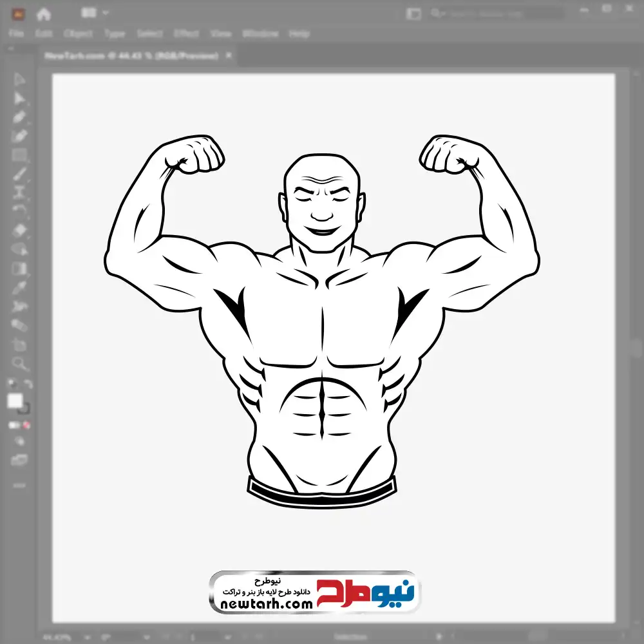
Task: Activate the Eraser tool
Action: pos(19,230)
